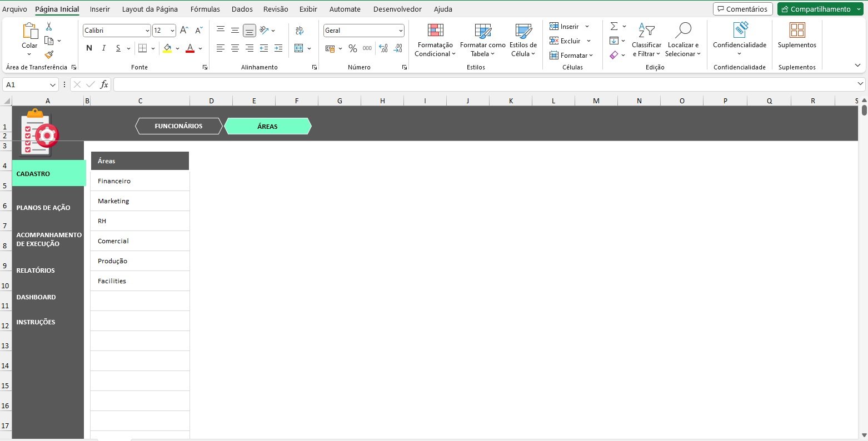Switch to the Layout da Página tab
868x441 pixels.
point(150,9)
